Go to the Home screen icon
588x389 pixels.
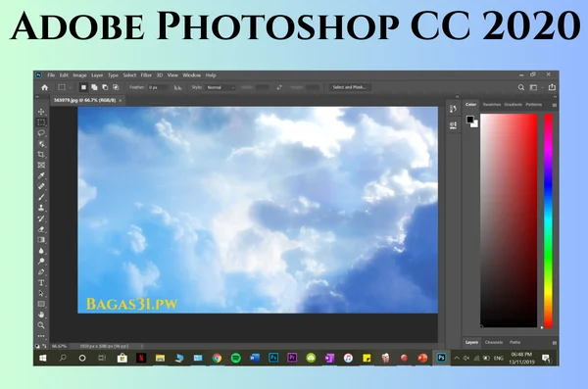point(45,87)
